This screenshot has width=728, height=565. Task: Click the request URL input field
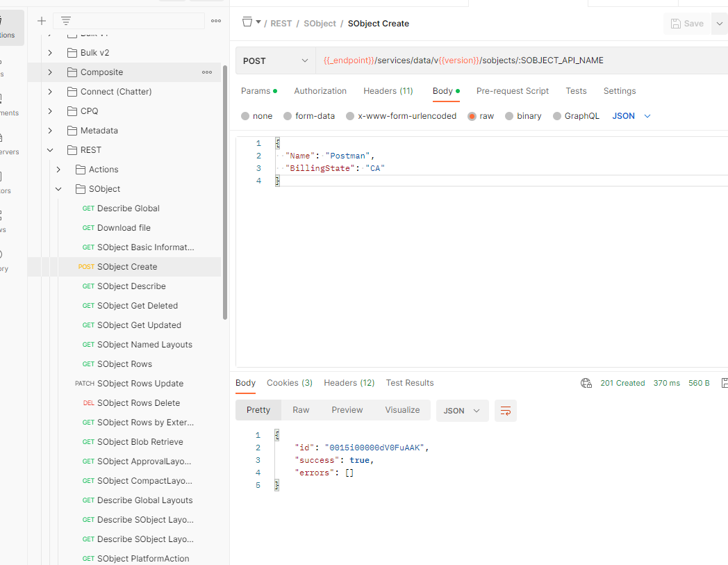pos(522,61)
